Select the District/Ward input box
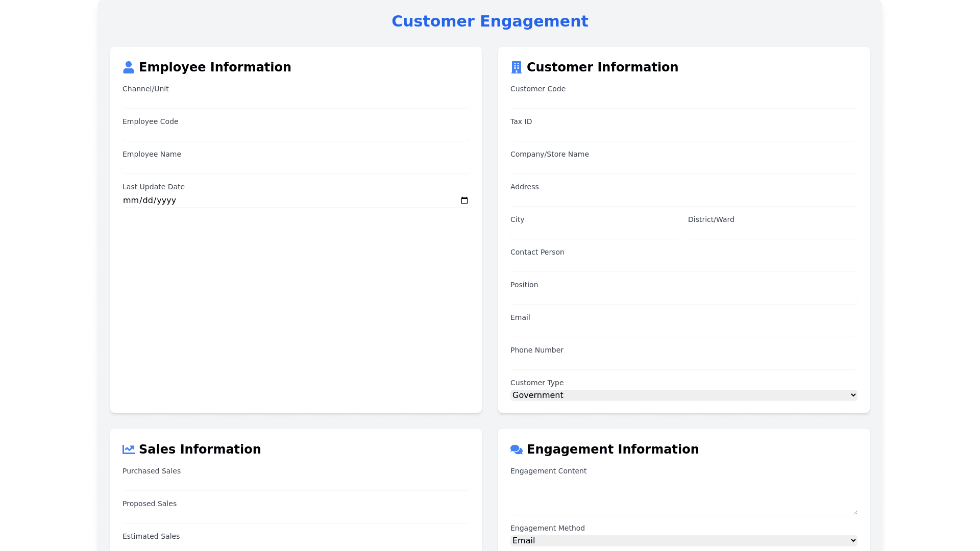The height and width of the screenshot is (551, 980). click(x=772, y=232)
